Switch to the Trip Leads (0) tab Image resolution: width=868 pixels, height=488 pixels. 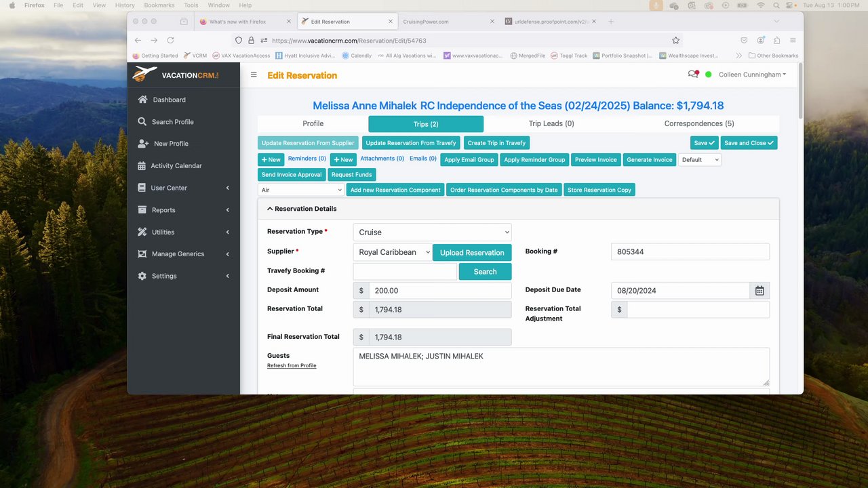pos(551,123)
